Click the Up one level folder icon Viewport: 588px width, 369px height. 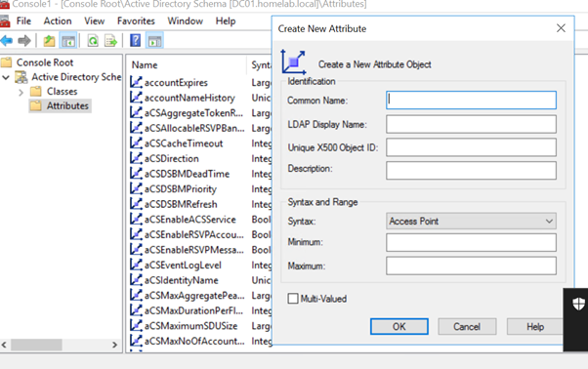coord(49,40)
